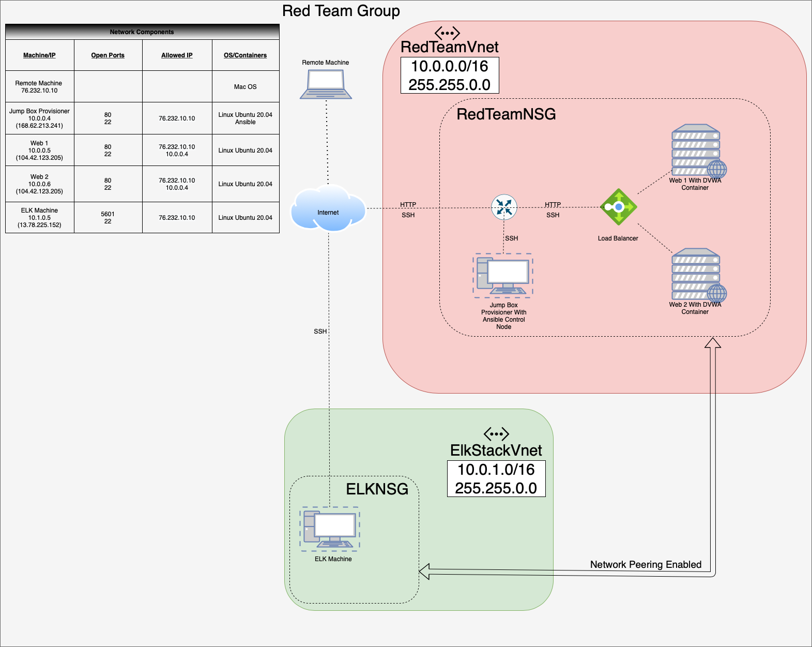The image size is (812, 647).
Task: Click the Remote Machine laptop icon
Action: pos(326,84)
